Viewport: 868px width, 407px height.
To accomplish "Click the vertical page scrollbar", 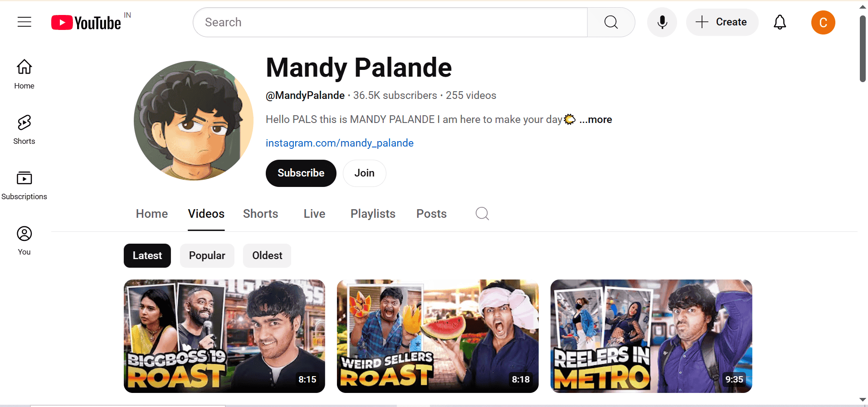I will 863,50.
